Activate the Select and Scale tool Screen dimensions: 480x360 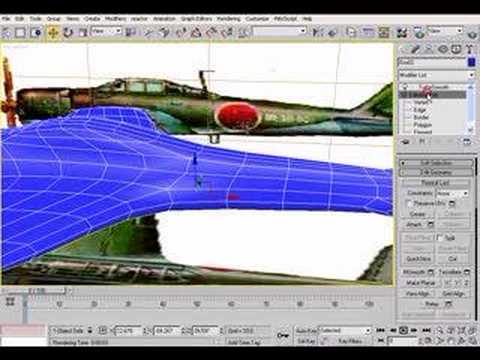point(83,32)
